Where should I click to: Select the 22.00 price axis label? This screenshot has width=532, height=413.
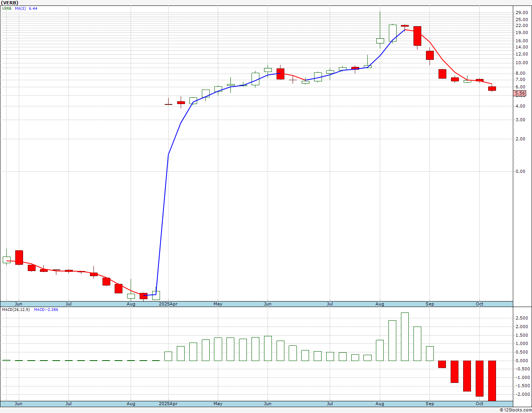pos(521,26)
